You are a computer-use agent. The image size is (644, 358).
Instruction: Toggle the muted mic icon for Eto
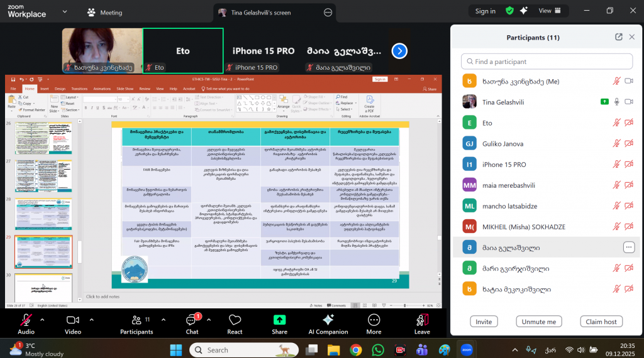pyautogui.click(x=617, y=122)
